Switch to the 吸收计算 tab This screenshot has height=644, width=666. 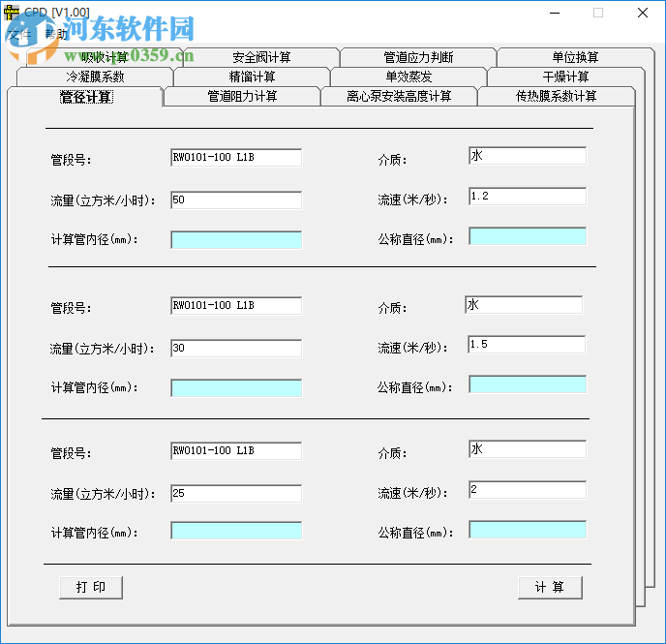coord(105,57)
